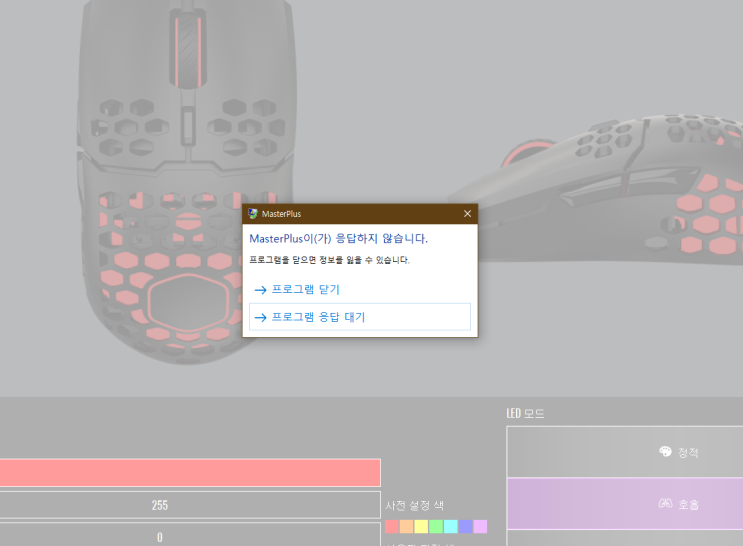Pick the yellow preset color swatch
The width and height of the screenshot is (743, 546).
pos(421,527)
